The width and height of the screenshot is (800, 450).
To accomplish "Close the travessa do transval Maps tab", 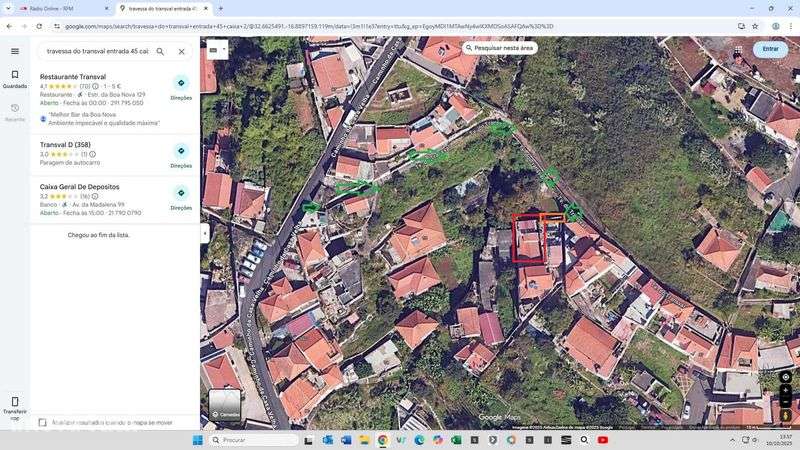I will tap(206, 9).
